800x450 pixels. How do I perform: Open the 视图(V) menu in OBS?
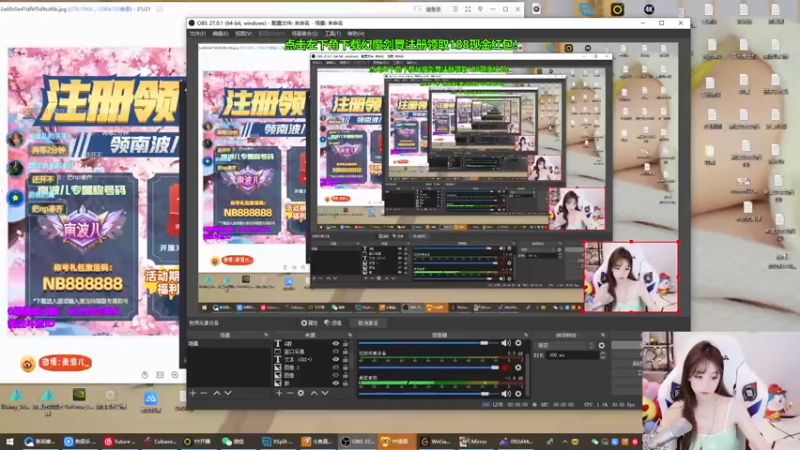point(243,34)
